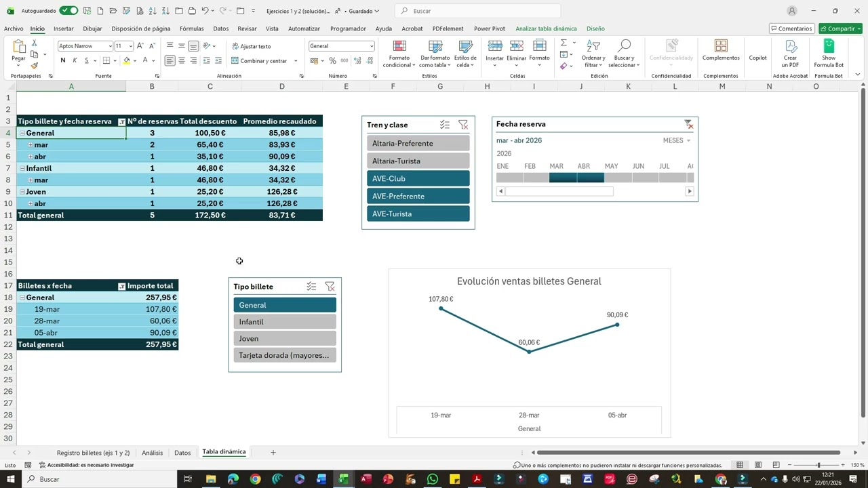Screen dimensions: 868x488
Task: Click Ajustar texto wrap text button
Action: tap(252, 46)
